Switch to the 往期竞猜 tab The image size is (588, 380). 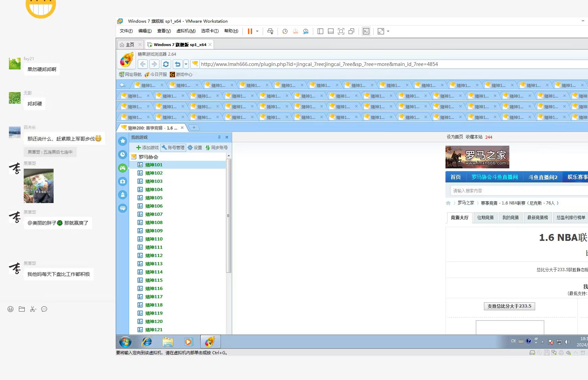(x=485, y=217)
